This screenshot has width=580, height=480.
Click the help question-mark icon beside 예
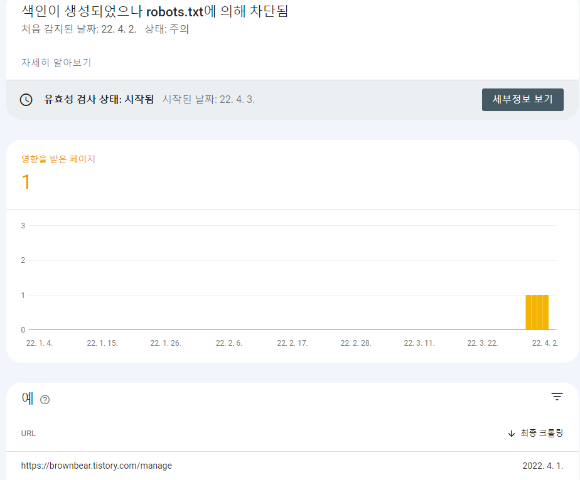point(45,399)
